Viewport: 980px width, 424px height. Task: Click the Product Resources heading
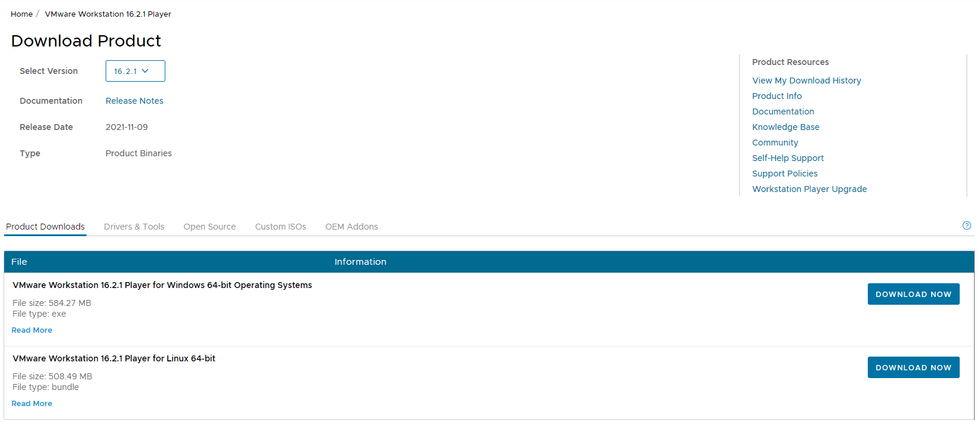point(790,62)
